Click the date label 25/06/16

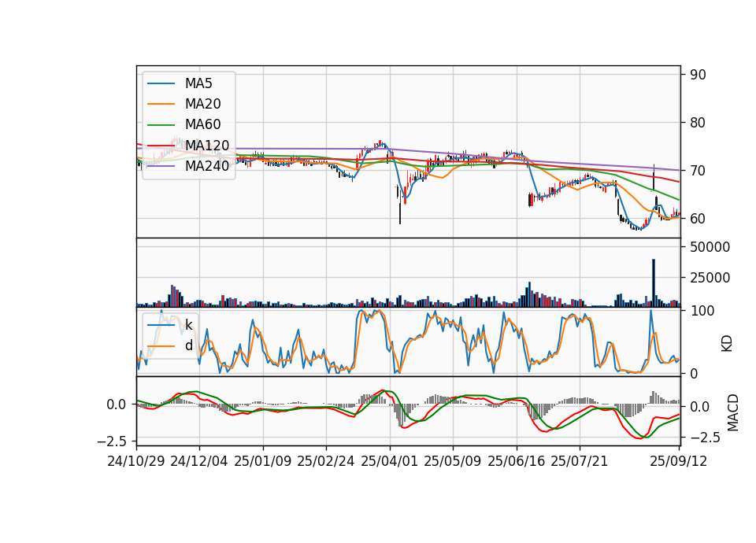pyautogui.click(x=517, y=461)
